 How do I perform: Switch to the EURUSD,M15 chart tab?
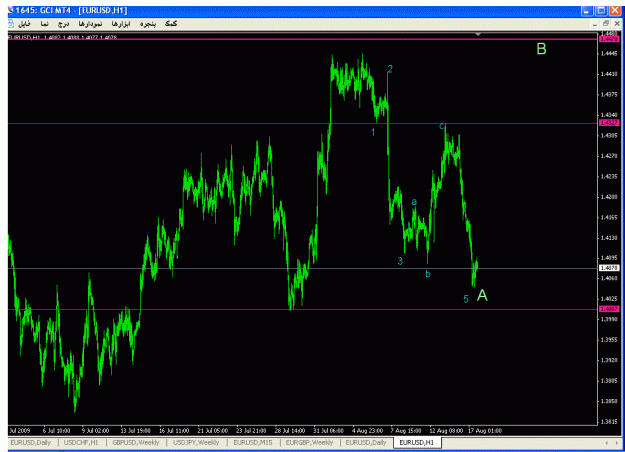[x=253, y=442]
